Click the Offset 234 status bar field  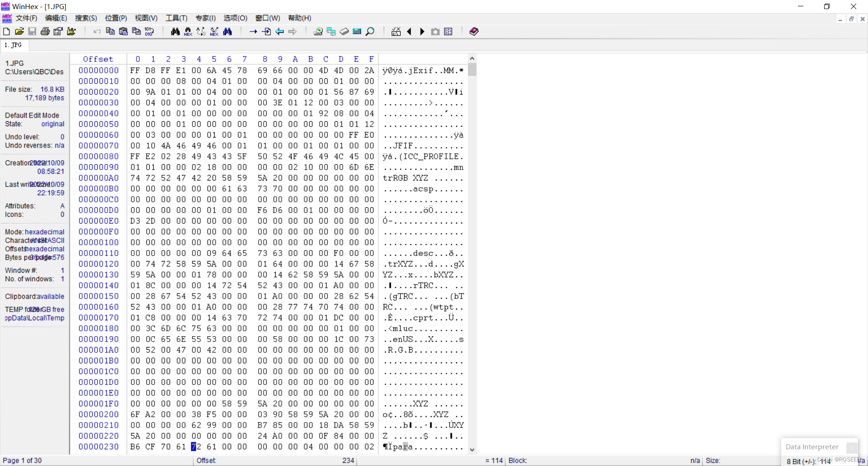tap(275, 461)
